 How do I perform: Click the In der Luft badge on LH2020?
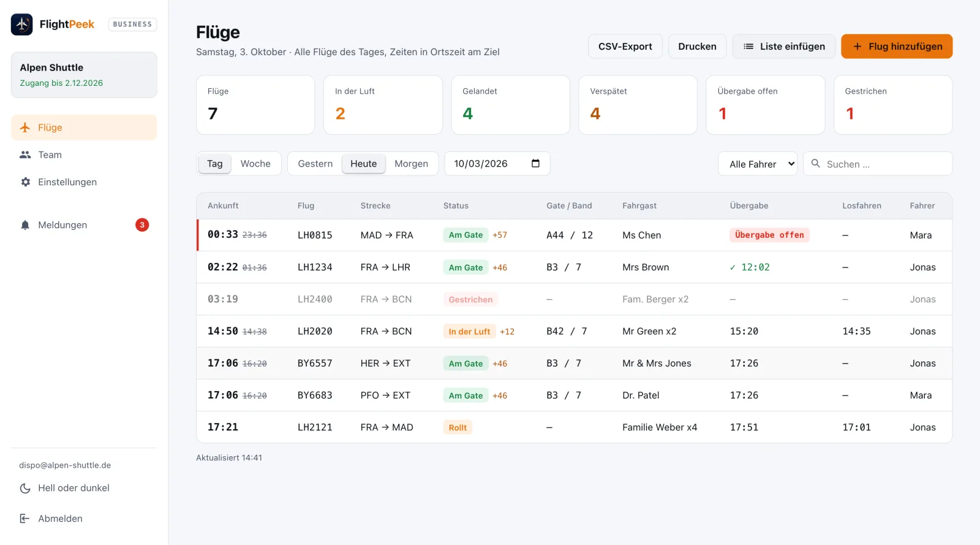(469, 332)
